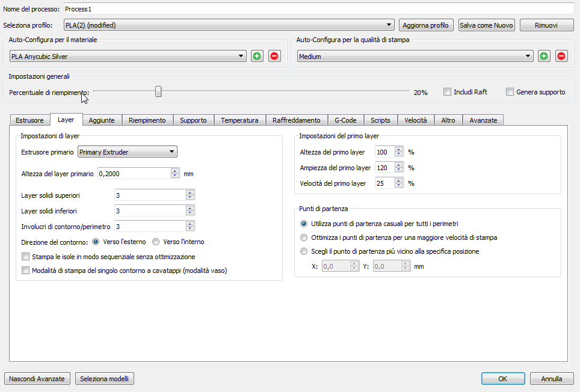This screenshot has height=392, width=580.
Task: Enable Genera supporto checkbox
Action: pyautogui.click(x=510, y=92)
